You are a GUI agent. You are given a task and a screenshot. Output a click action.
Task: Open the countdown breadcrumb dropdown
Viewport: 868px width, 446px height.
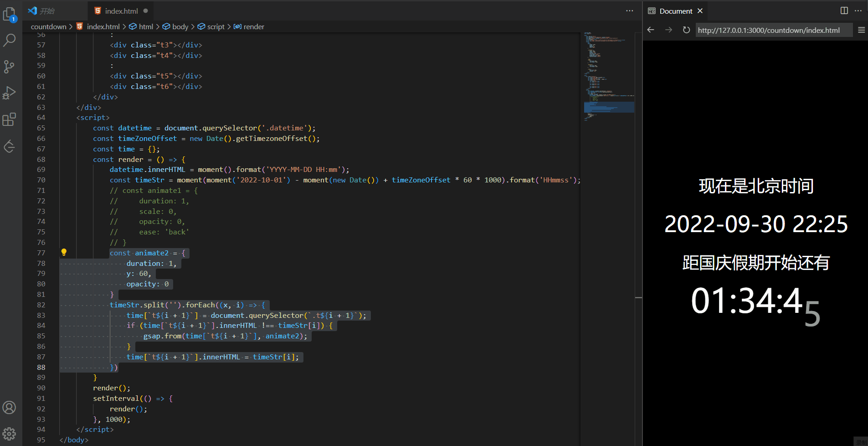click(x=49, y=26)
